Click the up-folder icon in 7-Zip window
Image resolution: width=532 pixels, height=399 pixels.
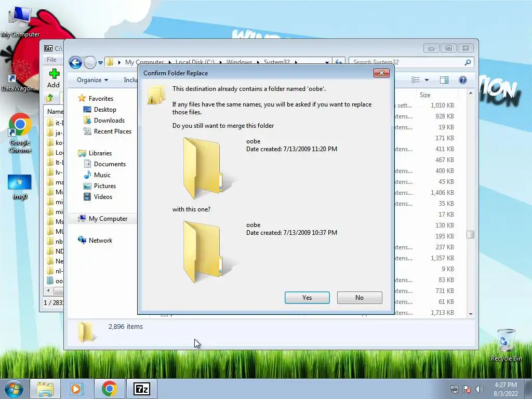click(50, 98)
